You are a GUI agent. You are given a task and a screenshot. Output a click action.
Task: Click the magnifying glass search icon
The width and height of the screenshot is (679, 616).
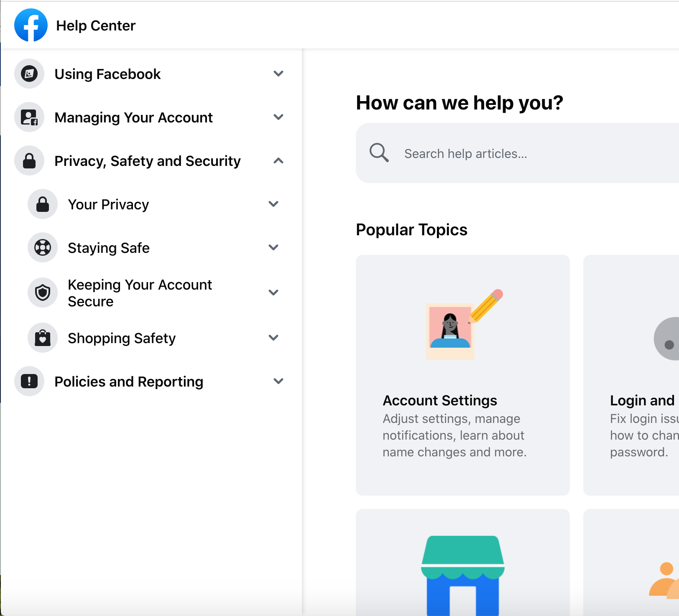click(x=379, y=153)
